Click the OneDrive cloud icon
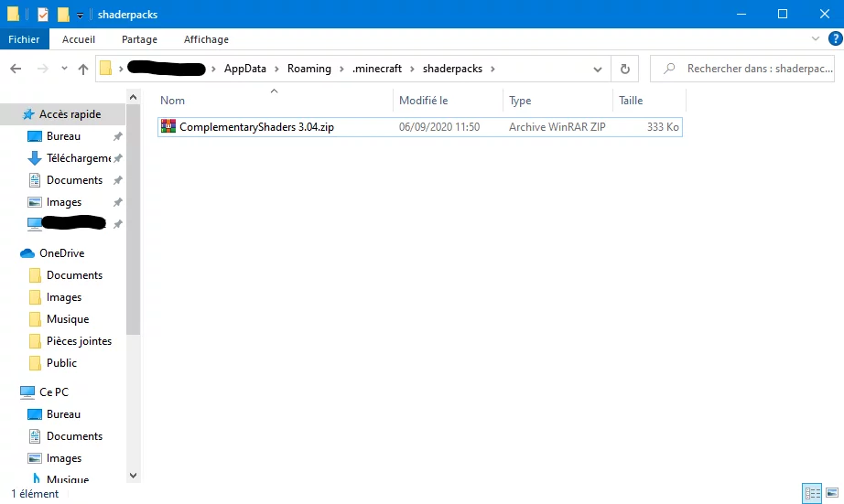844x504 pixels. click(27, 253)
